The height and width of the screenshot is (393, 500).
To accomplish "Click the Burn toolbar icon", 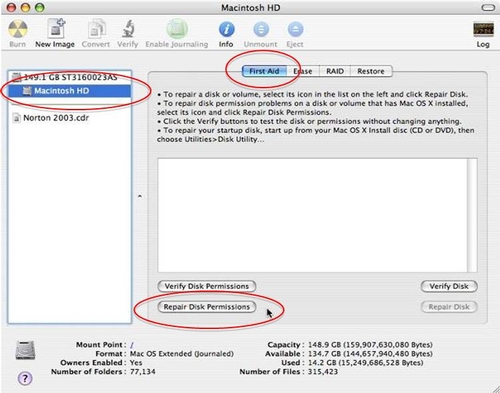I will (x=18, y=29).
